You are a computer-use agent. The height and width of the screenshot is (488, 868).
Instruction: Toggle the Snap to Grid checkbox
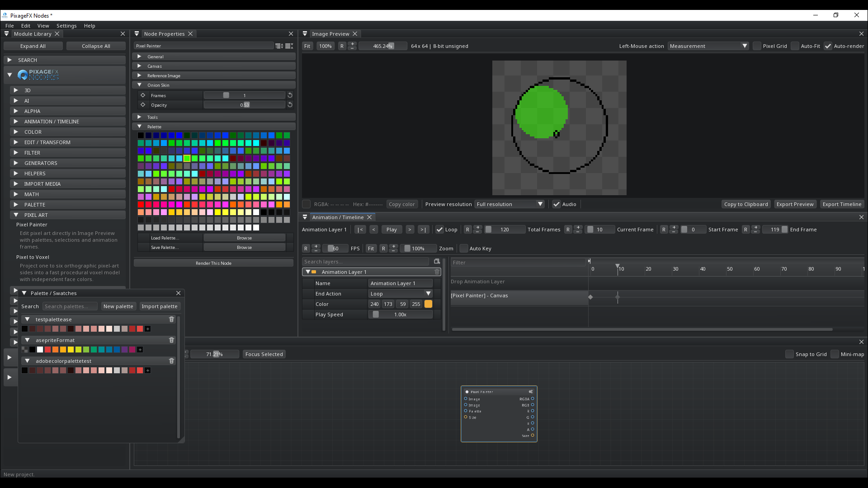(789, 354)
